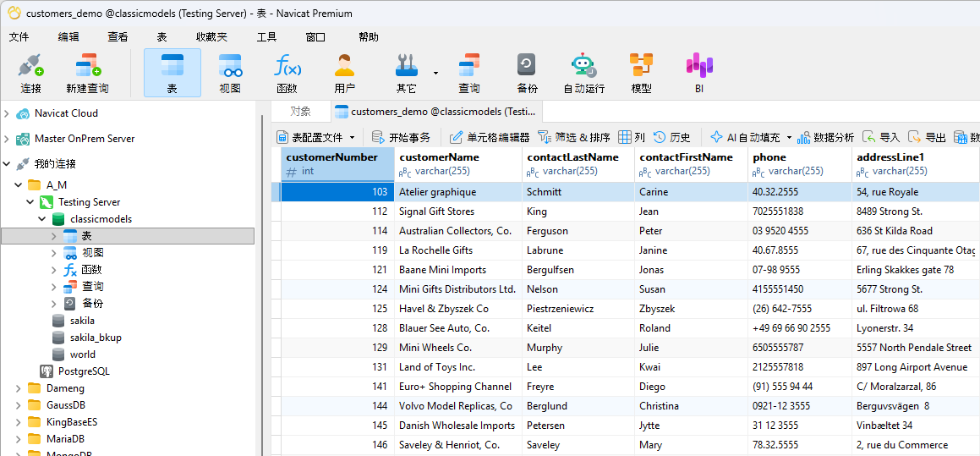
Task: Click the customerName column header
Action: (458, 164)
